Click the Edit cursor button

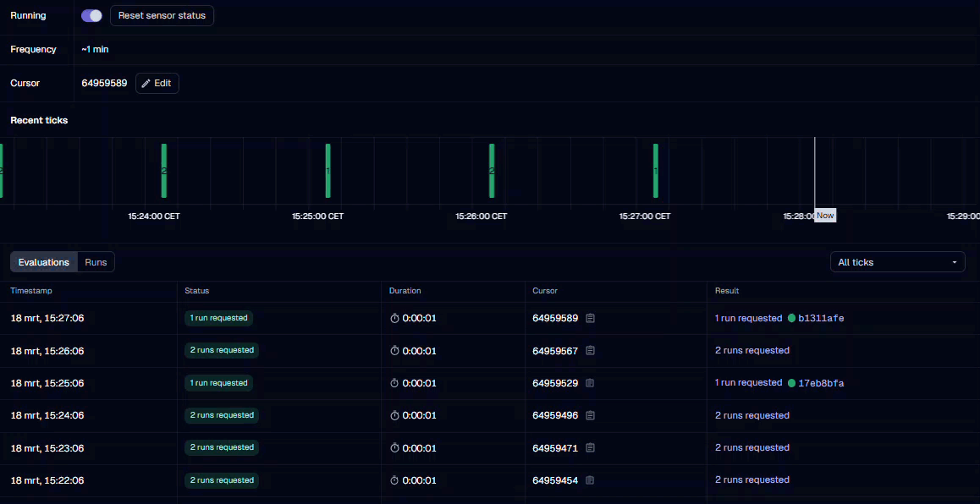click(x=157, y=83)
